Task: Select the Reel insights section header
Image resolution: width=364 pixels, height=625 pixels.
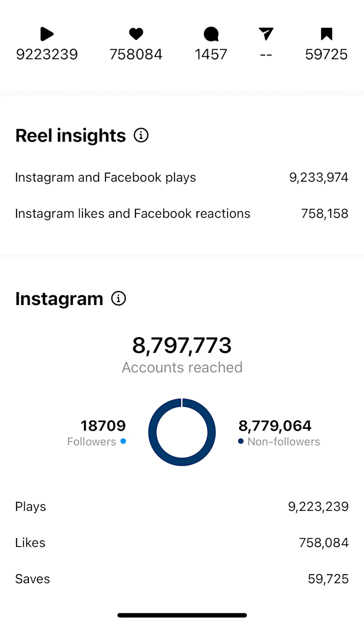Action: tap(70, 135)
